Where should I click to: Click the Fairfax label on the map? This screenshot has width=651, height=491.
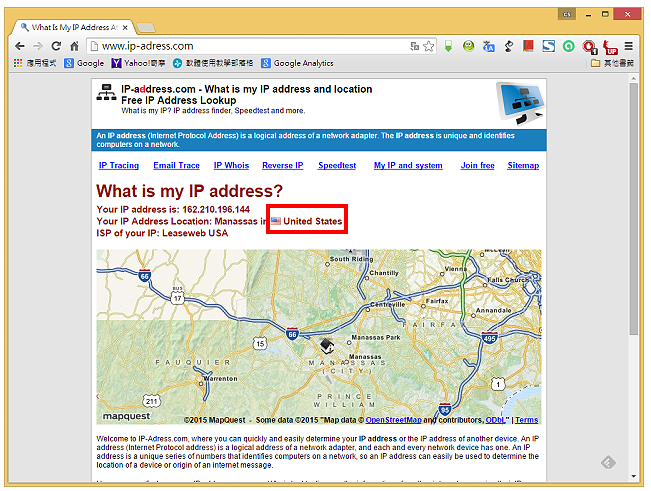point(437,301)
